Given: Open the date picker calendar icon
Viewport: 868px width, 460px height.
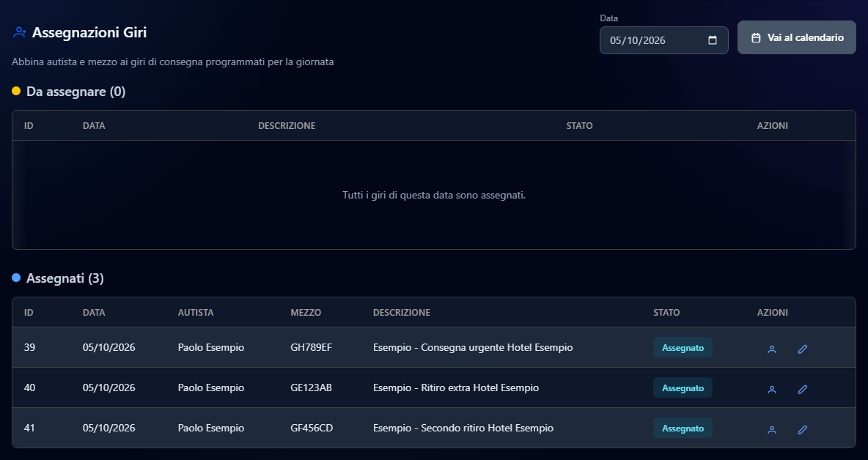Looking at the screenshot, I should pos(713,40).
